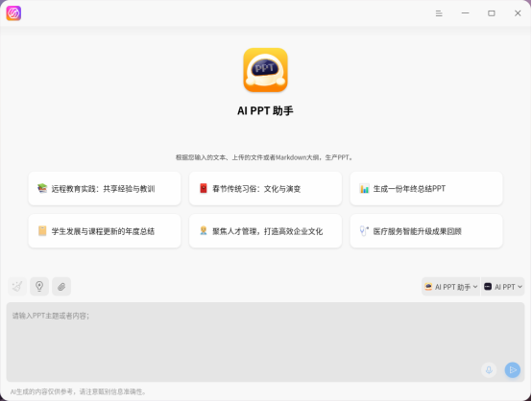Open the hamburger menu in title bar
Screen dimensions: 532x401
pos(439,13)
